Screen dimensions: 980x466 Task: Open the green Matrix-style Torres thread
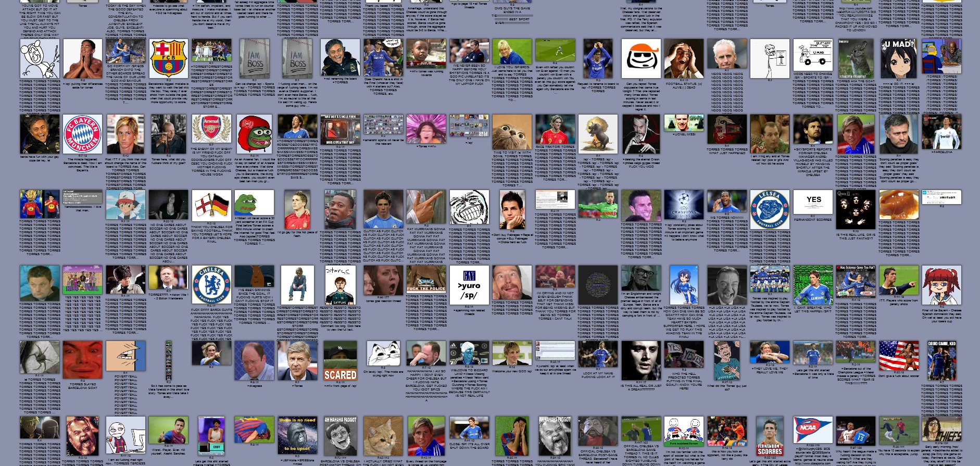pyautogui.click(x=813, y=285)
